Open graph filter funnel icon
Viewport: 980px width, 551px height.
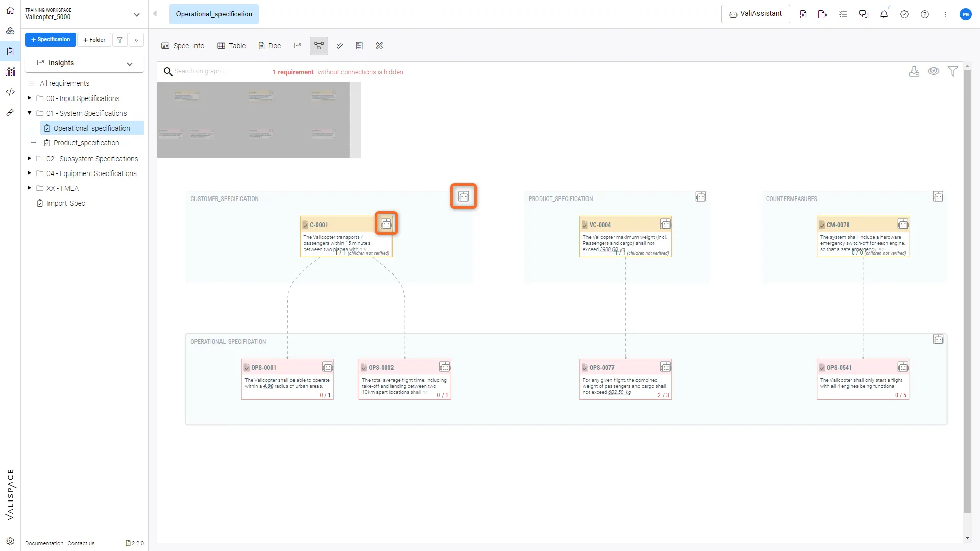(x=952, y=71)
